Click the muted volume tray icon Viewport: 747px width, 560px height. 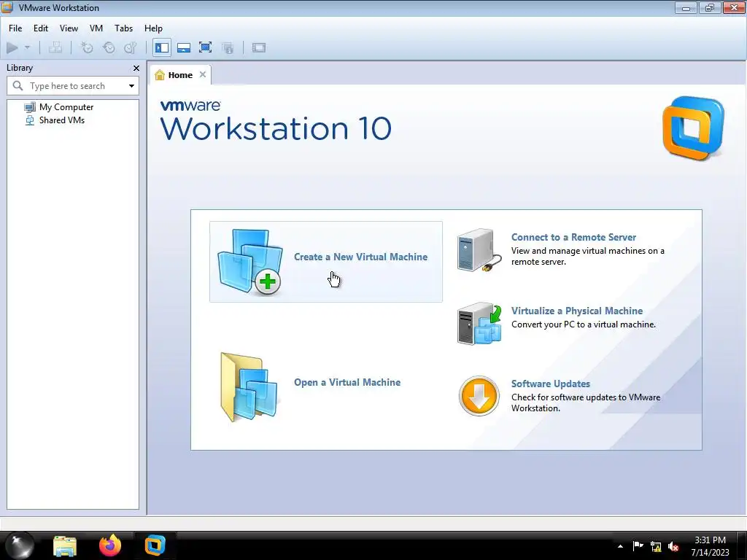click(x=673, y=547)
